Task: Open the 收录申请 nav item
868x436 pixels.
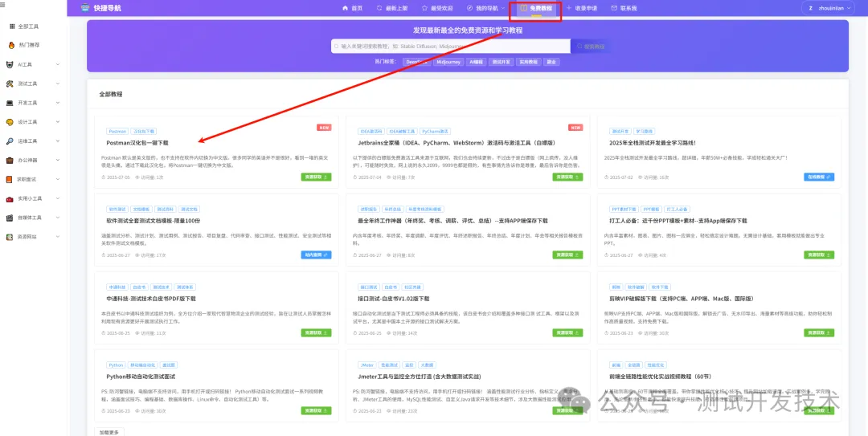Action: coord(581,8)
